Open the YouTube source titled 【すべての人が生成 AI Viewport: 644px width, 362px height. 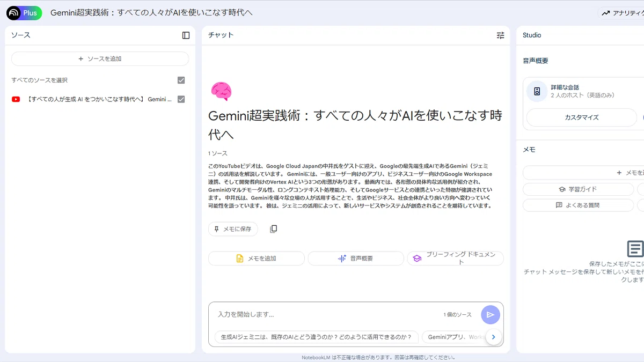pos(99,99)
